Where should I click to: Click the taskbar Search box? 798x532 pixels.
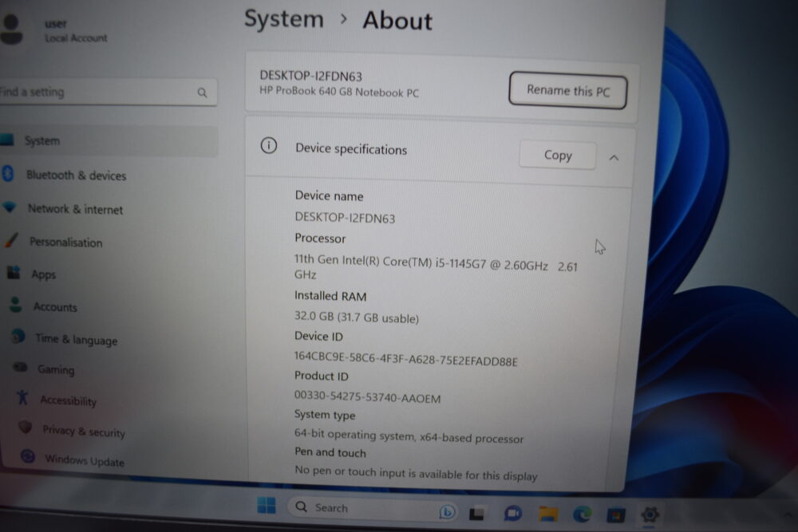click(x=373, y=509)
